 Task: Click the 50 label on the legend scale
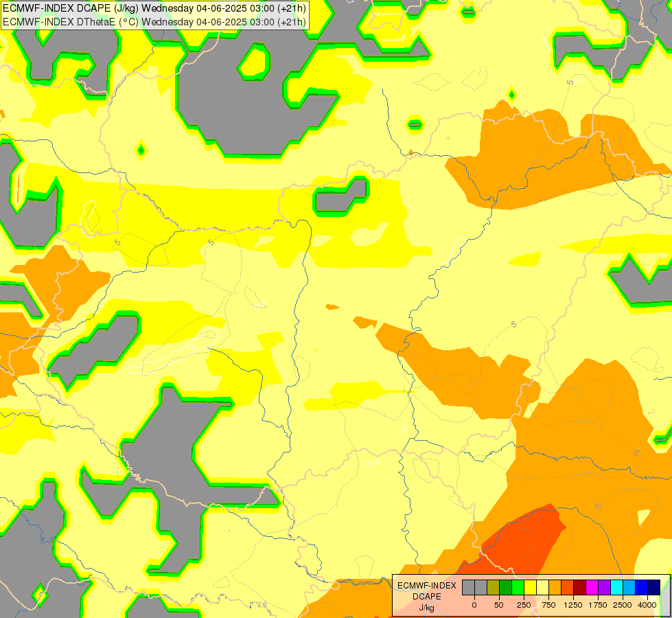point(499,605)
